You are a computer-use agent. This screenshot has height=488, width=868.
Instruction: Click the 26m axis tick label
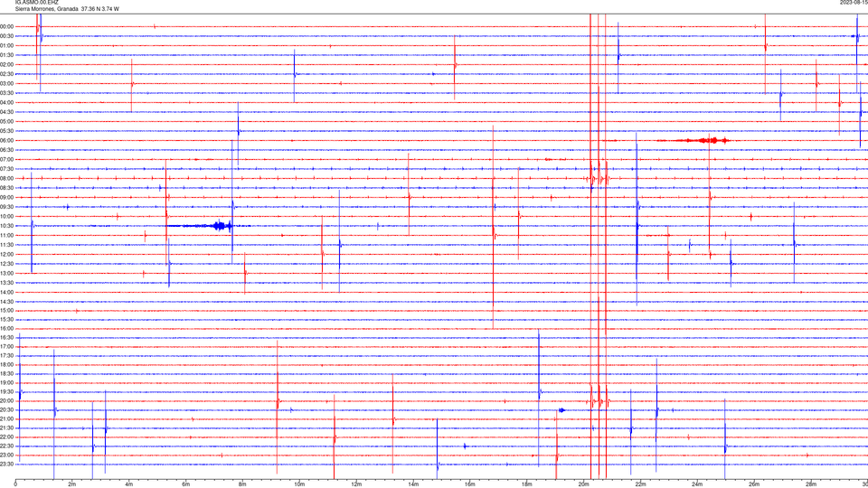tap(754, 484)
